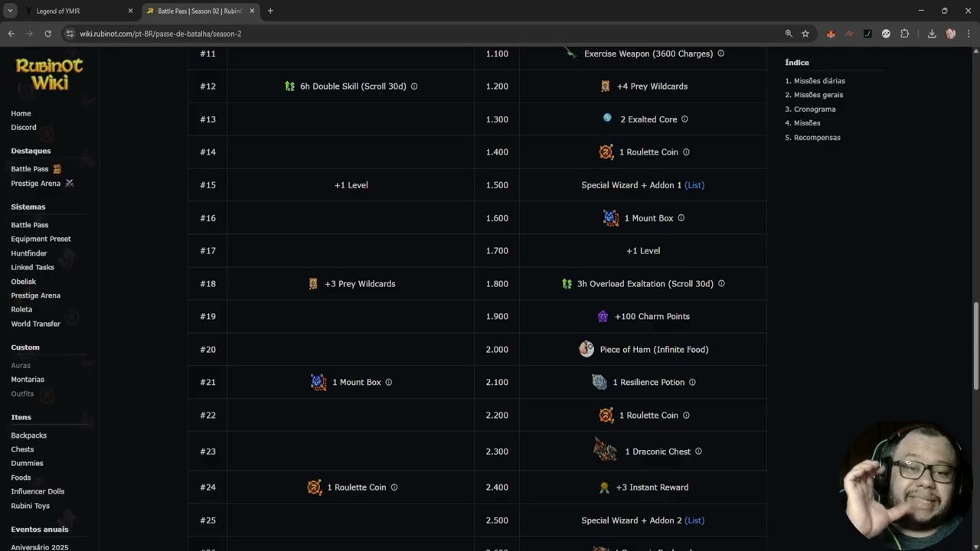Click the 3h Overload Exaltation scroll icon
The height and width of the screenshot is (551, 980).
tap(567, 284)
